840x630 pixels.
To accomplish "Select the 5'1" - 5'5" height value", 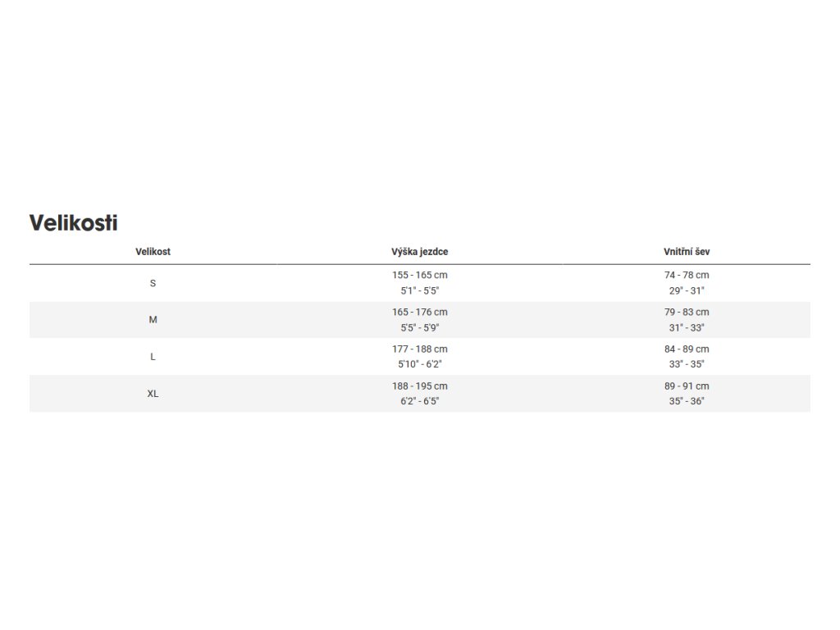I will pyautogui.click(x=419, y=290).
